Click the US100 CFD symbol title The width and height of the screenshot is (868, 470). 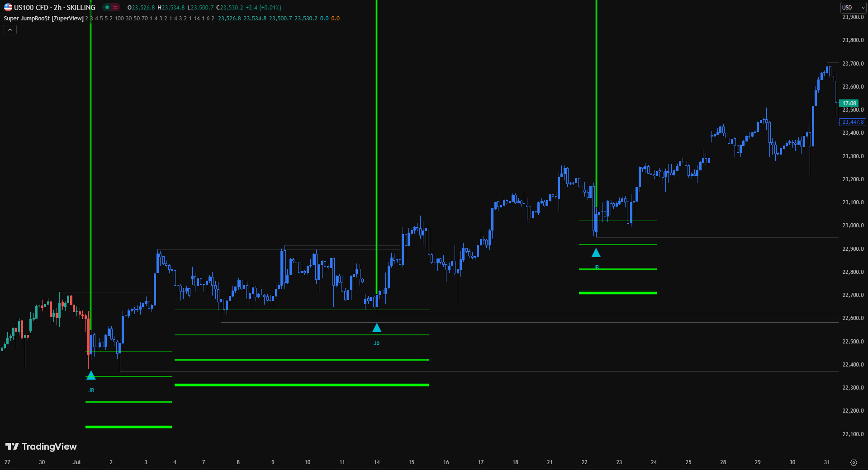click(x=54, y=7)
